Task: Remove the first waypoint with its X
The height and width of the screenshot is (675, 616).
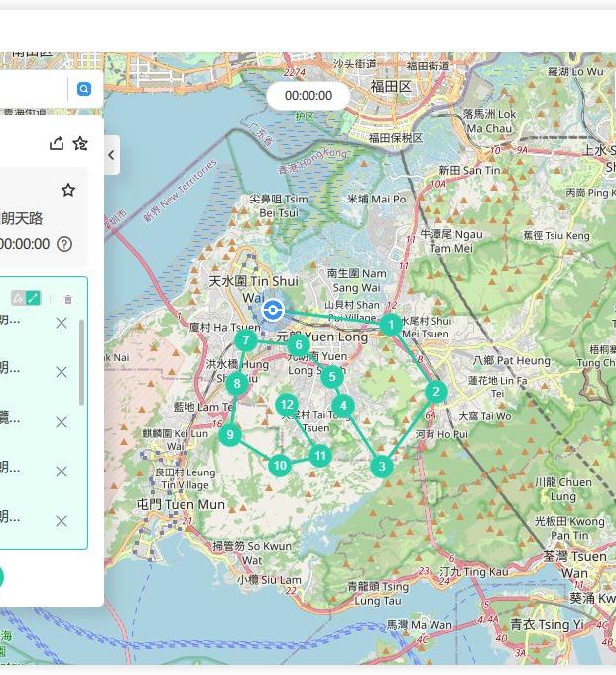Action: coord(62,323)
